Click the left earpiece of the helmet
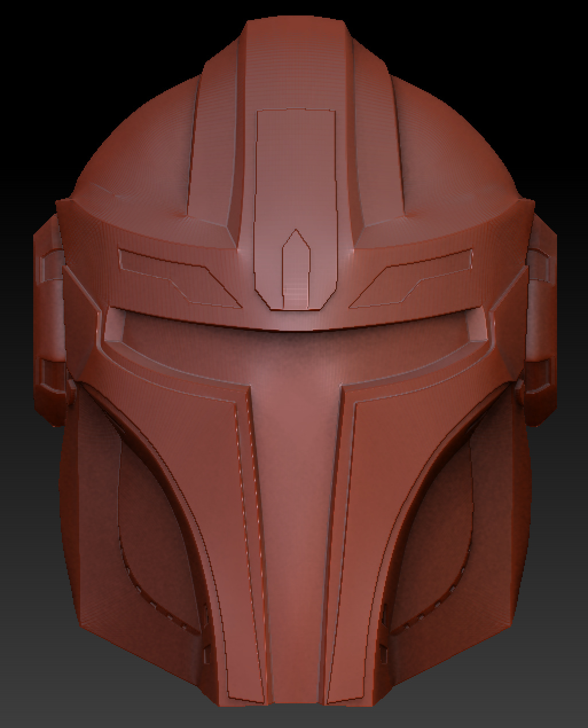 50,321
